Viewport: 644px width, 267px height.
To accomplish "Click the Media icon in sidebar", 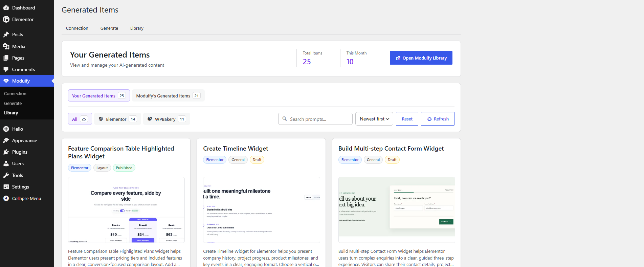I will pyautogui.click(x=6, y=46).
